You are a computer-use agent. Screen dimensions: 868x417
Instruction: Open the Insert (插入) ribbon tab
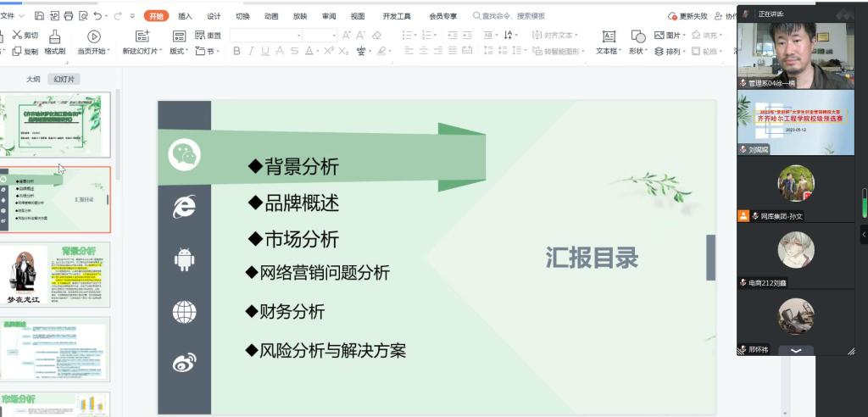tap(185, 16)
